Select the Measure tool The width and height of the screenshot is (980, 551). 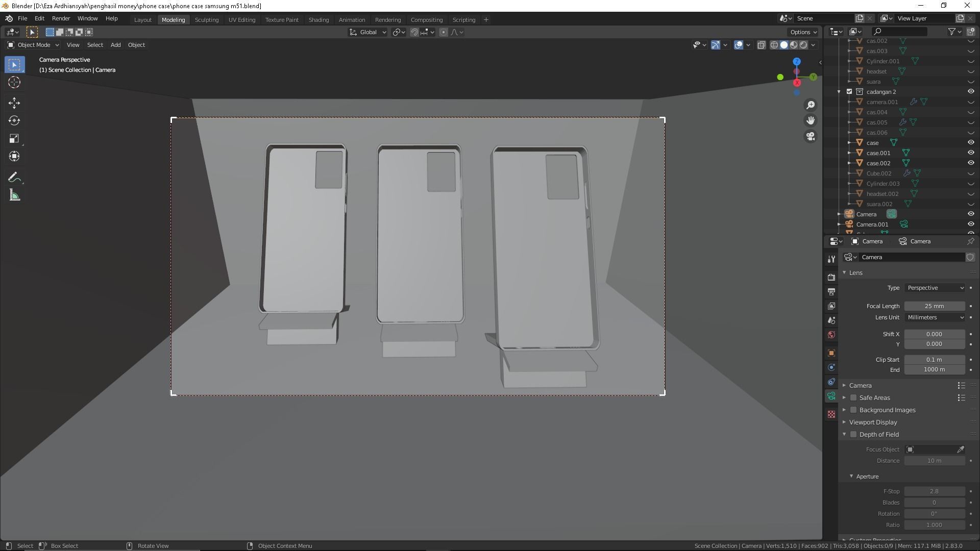coord(14,195)
